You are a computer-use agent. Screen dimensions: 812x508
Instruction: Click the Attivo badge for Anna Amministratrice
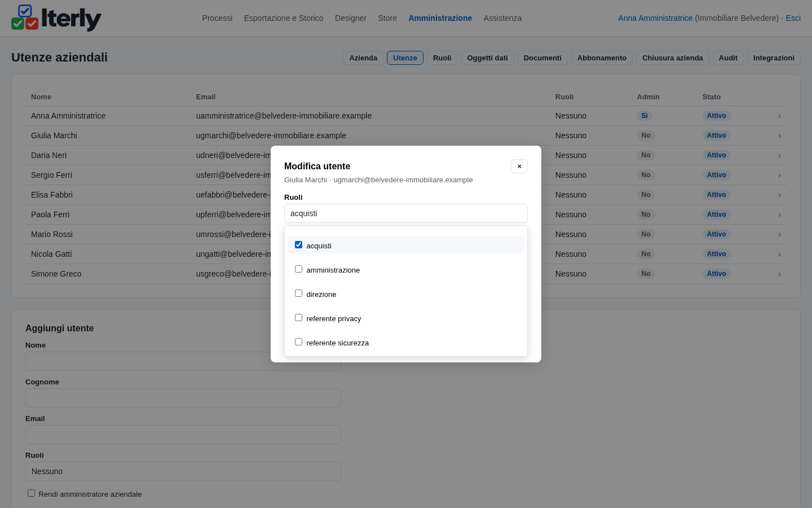(716, 116)
